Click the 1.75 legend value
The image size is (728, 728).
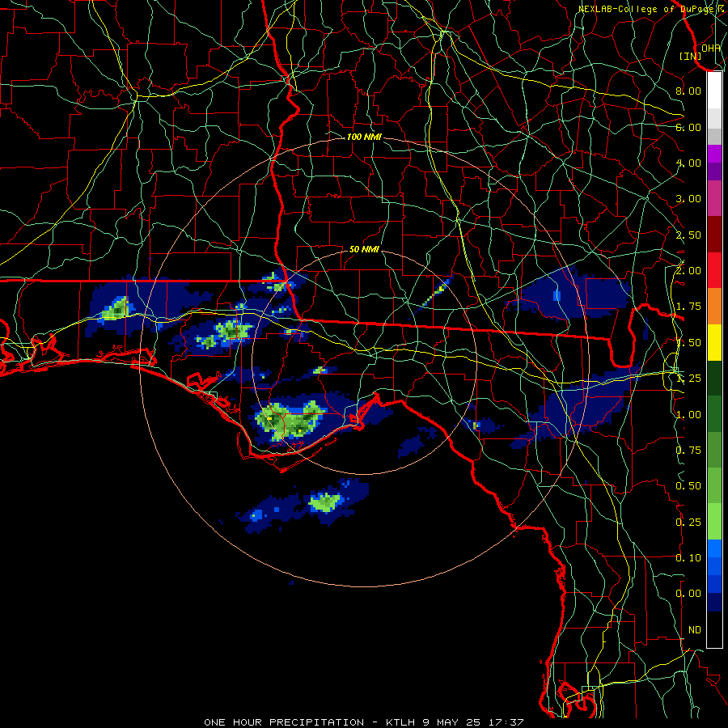pyautogui.click(x=688, y=307)
